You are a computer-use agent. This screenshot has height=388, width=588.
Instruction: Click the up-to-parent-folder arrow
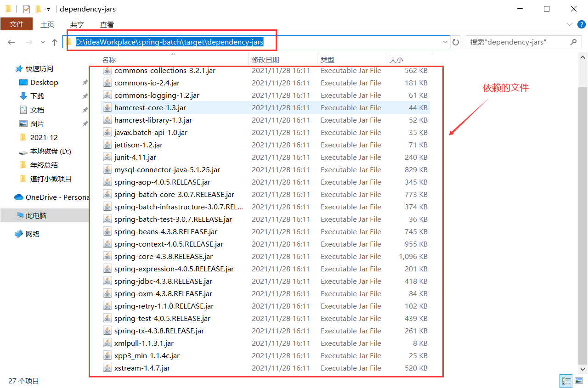[x=55, y=42]
